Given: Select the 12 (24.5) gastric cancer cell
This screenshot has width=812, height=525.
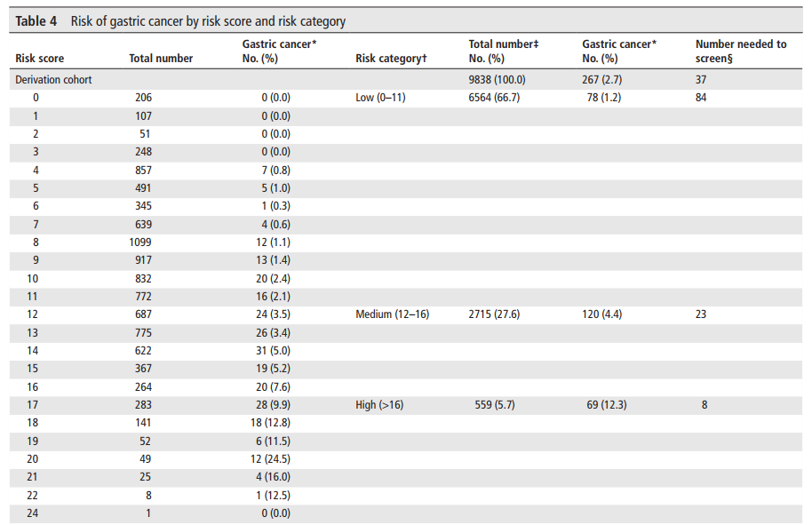Looking at the screenshot, I should point(270,459).
